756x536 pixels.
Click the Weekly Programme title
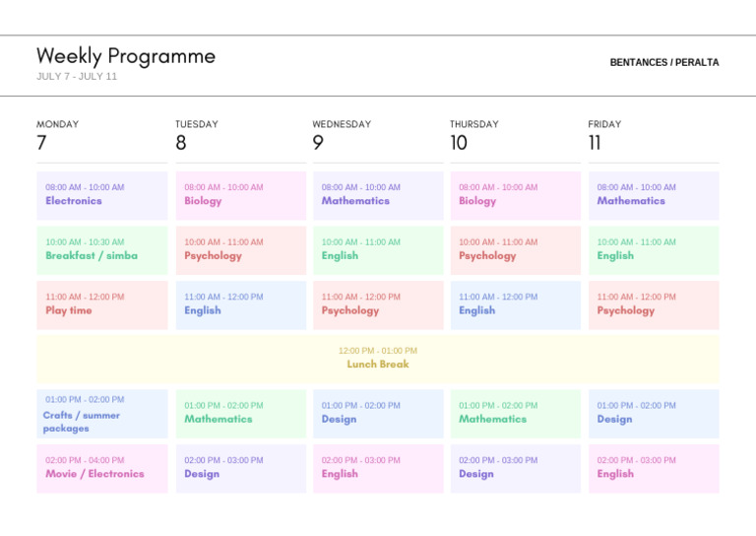coord(126,56)
